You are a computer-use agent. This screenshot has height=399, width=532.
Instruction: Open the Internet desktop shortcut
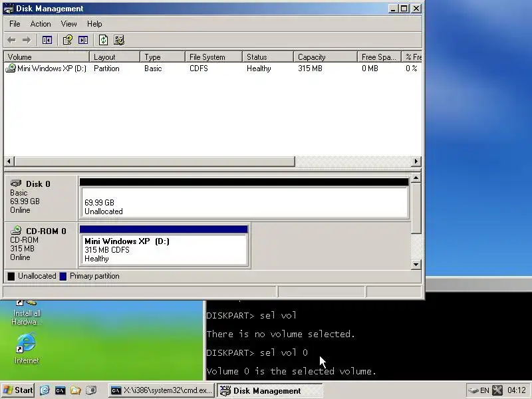[27, 348]
